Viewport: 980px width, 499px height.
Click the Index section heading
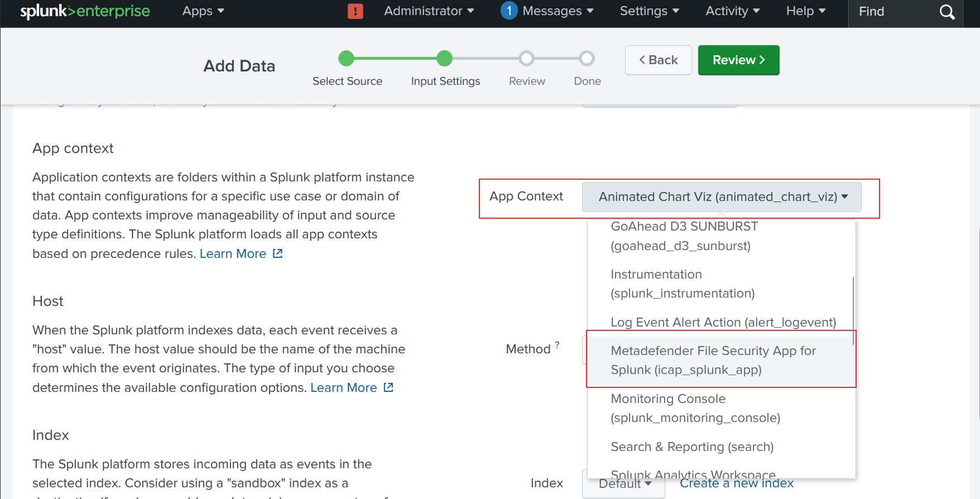[51, 435]
